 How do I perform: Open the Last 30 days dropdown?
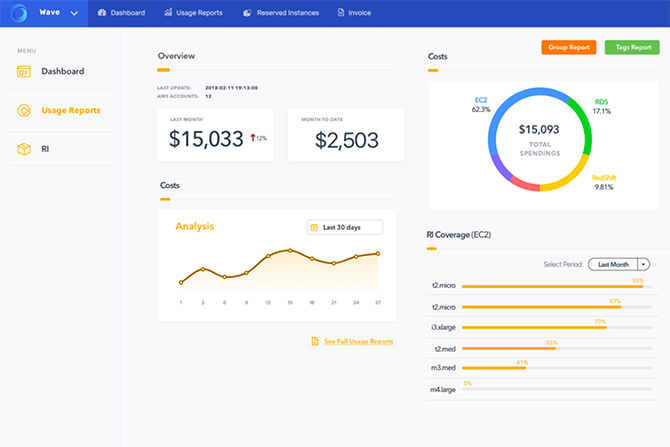point(345,227)
